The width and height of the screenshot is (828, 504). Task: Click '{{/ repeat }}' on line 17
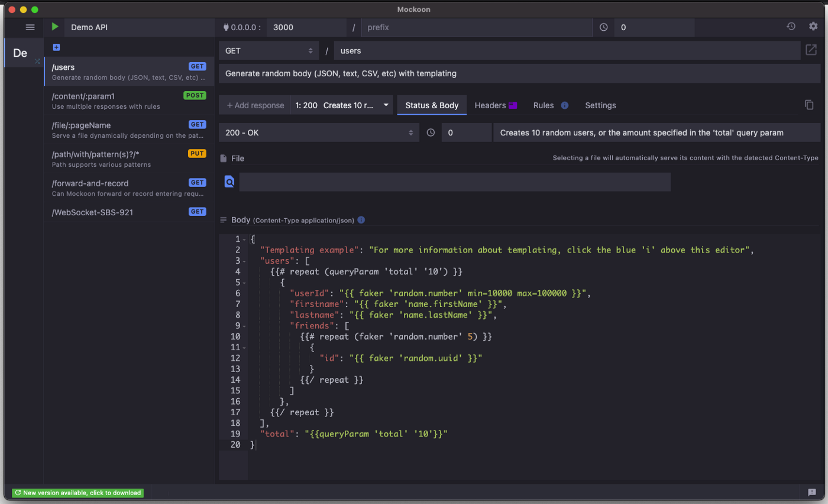(302, 412)
